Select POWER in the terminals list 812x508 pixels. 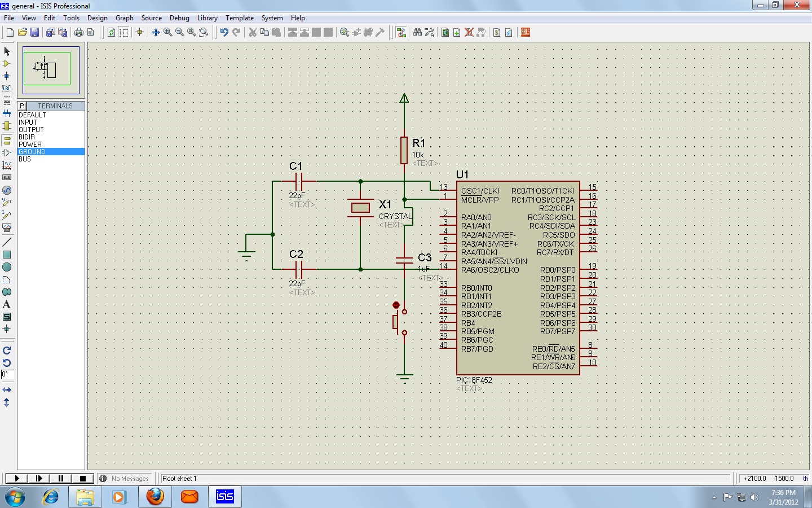pos(30,144)
